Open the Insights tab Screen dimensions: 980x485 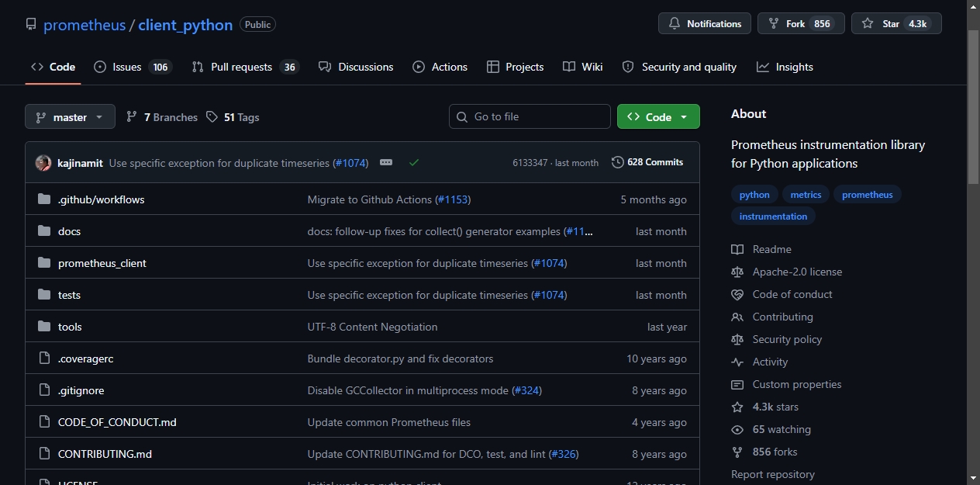785,67
